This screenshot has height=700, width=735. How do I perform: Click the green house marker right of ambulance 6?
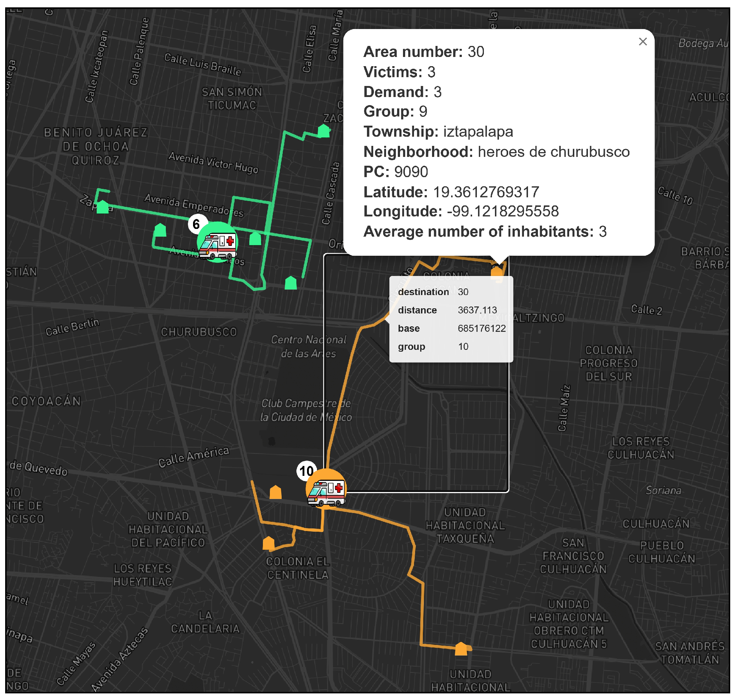point(255,238)
